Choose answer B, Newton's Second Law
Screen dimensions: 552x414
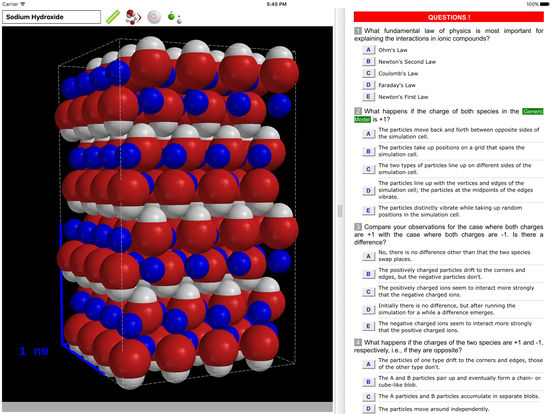[x=368, y=61]
